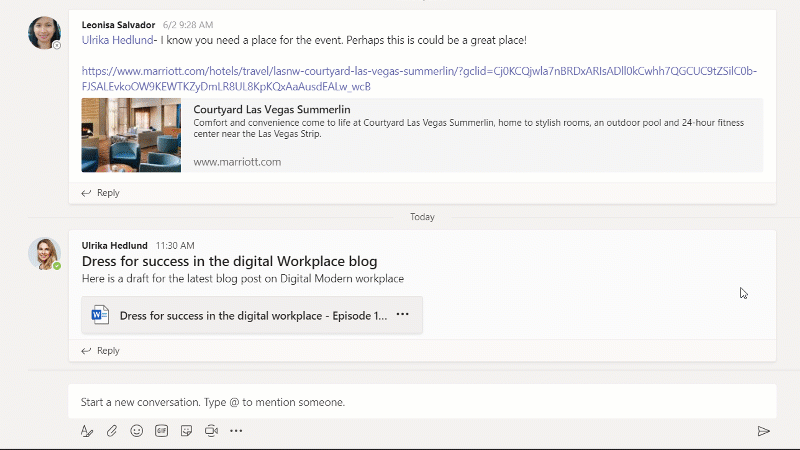Open more options for Word attachment
Viewport: 800px width, 450px height.
pyautogui.click(x=403, y=315)
